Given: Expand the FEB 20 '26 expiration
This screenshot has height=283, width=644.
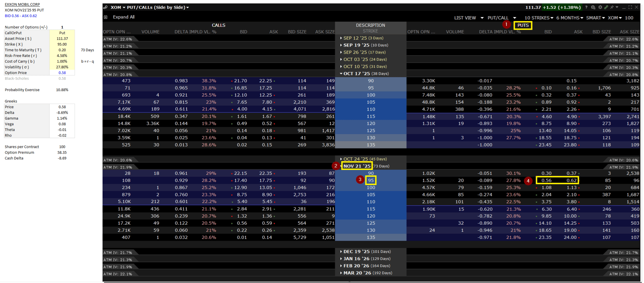Looking at the screenshot, I should click(365, 266).
